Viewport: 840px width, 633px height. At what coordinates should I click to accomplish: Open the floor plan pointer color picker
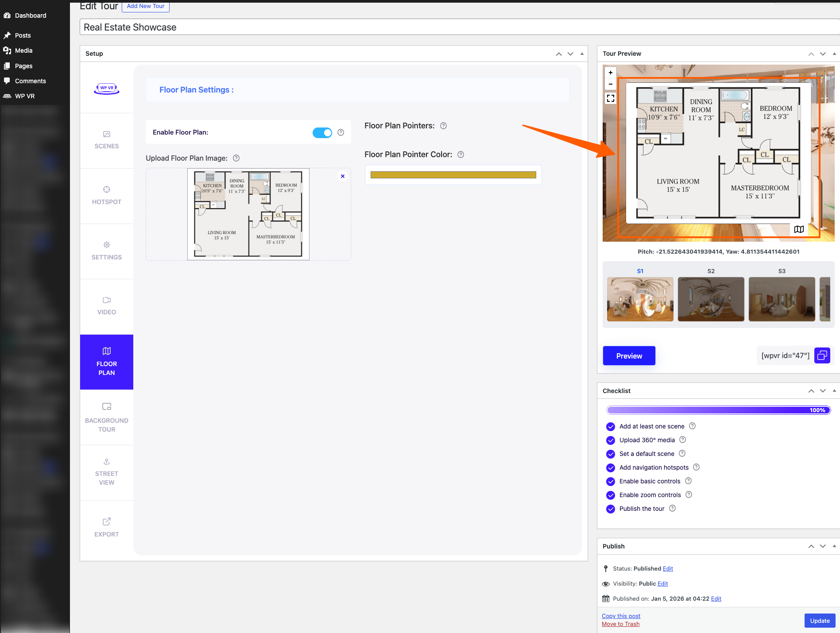(x=453, y=175)
